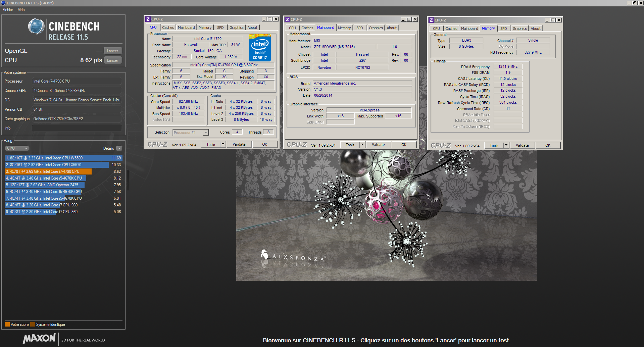The height and width of the screenshot is (347, 644).
Task: Click Lancer button next to OpenGL
Action: pyautogui.click(x=112, y=51)
